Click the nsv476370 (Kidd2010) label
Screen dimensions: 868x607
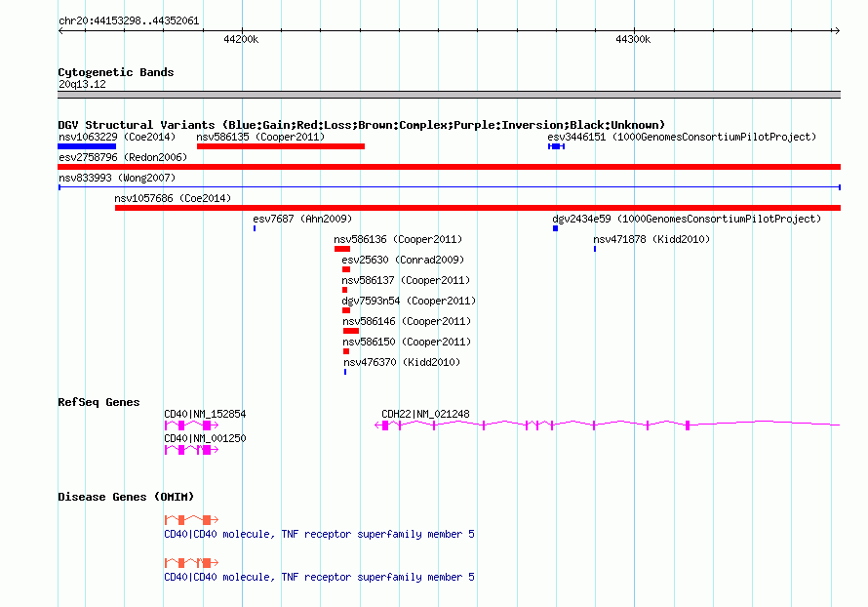coord(402,362)
